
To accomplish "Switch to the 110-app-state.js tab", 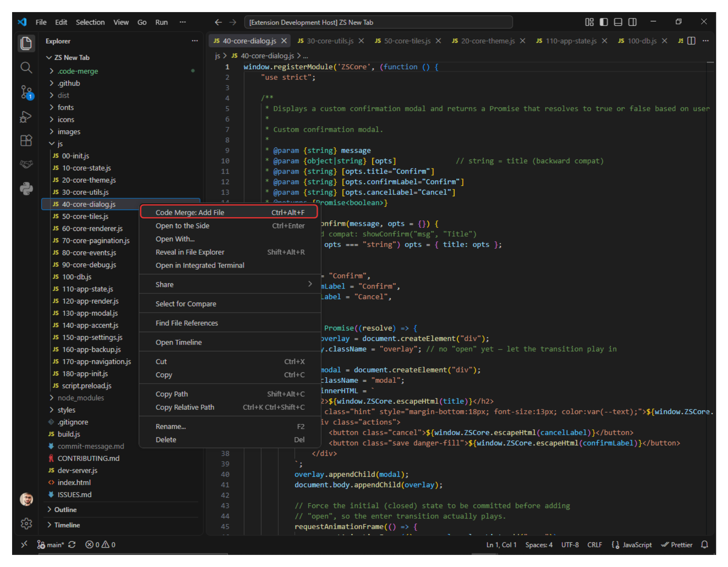I will (571, 41).
